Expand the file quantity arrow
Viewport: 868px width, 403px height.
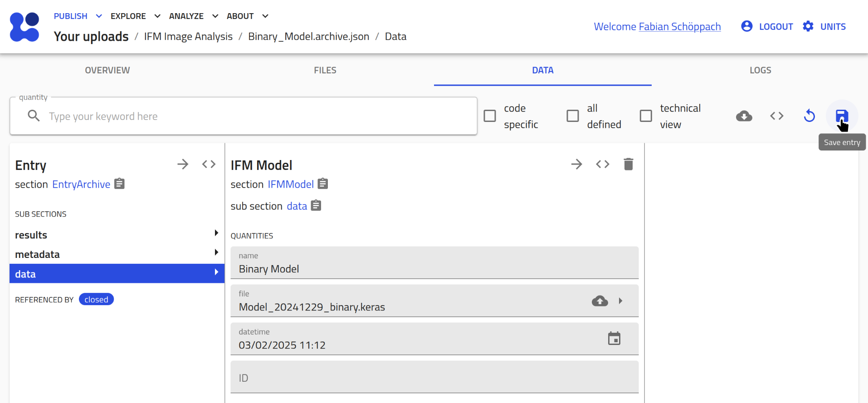[x=620, y=301]
